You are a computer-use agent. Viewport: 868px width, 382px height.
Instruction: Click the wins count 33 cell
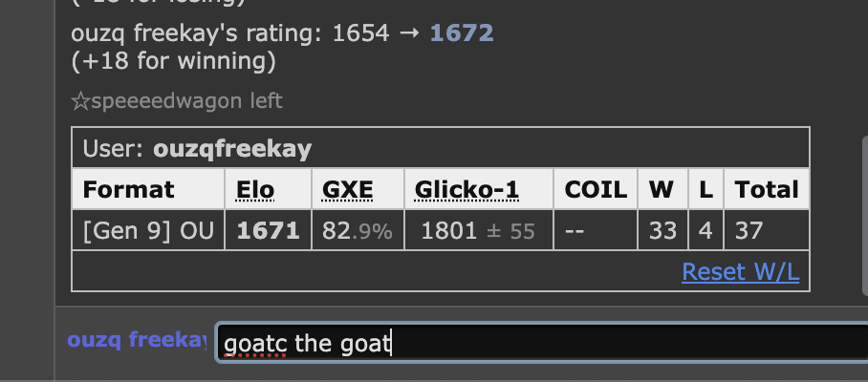pos(662,230)
